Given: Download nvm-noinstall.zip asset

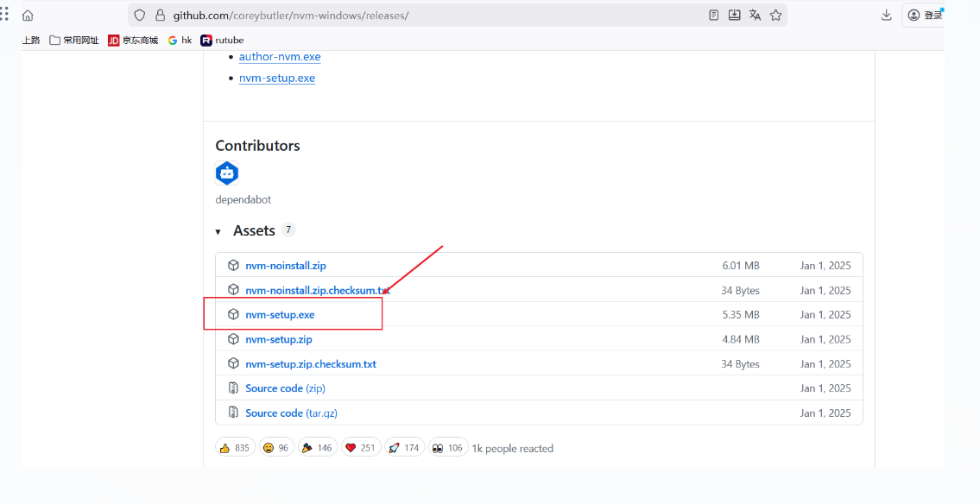Looking at the screenshot, I should 286,266.
